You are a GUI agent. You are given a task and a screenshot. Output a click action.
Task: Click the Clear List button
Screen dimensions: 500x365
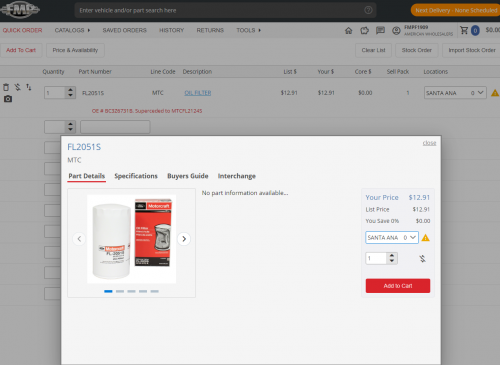tap(373, 50)
